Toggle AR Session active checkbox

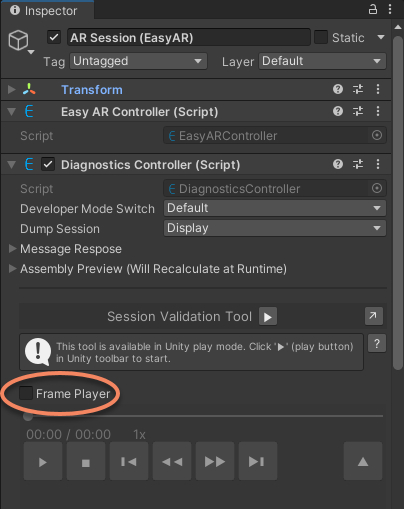(54, 37)
